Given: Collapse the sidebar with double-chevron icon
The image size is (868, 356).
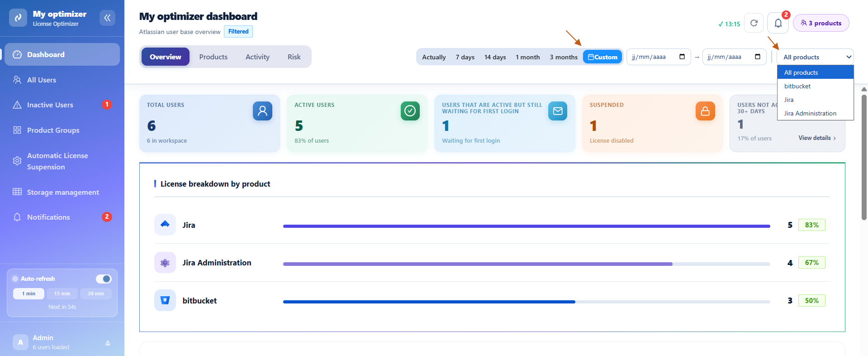Looking at the screenshot, I should (107, 18).
